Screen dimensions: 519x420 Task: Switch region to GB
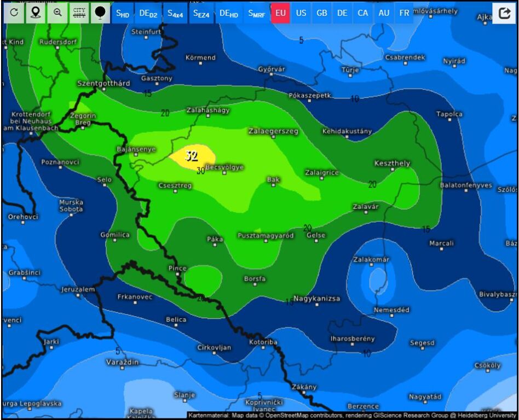tap(322, 13)
